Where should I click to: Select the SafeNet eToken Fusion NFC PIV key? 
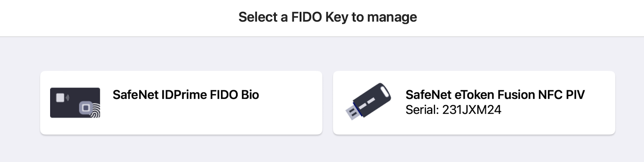474,102
